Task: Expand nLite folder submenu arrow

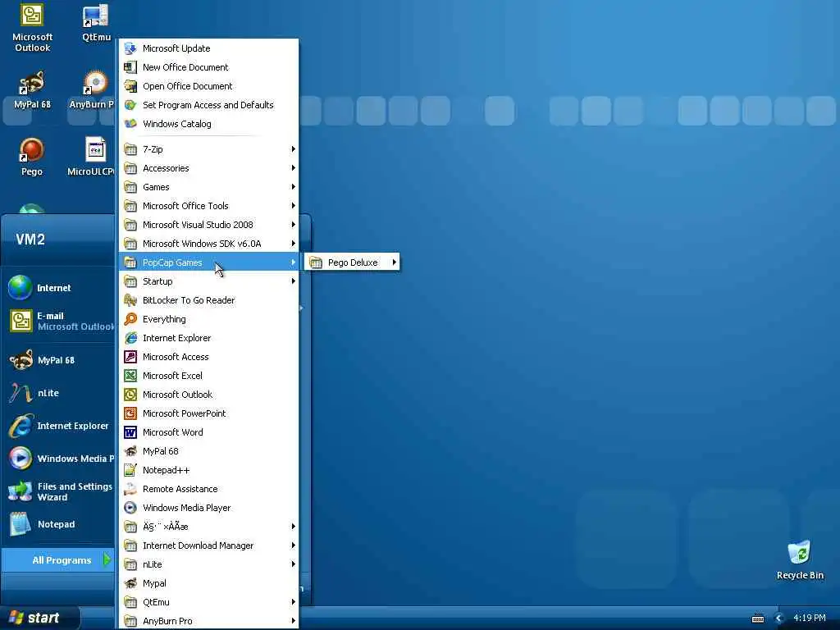Action: pyautogui.click(x=293, y=564)
